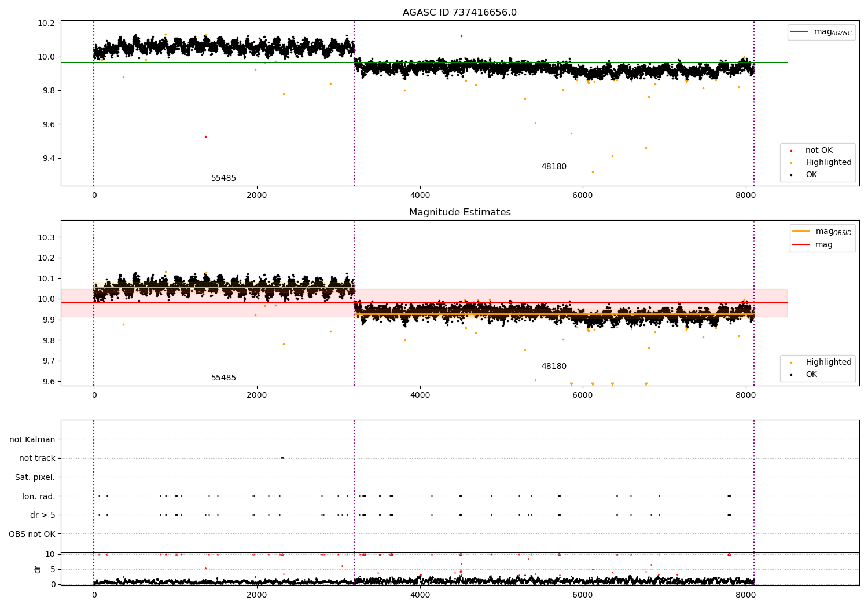Click y-axis tick '10.2' on the top plot
Viewport: 868px width, 608px height.
coord(46,24)
